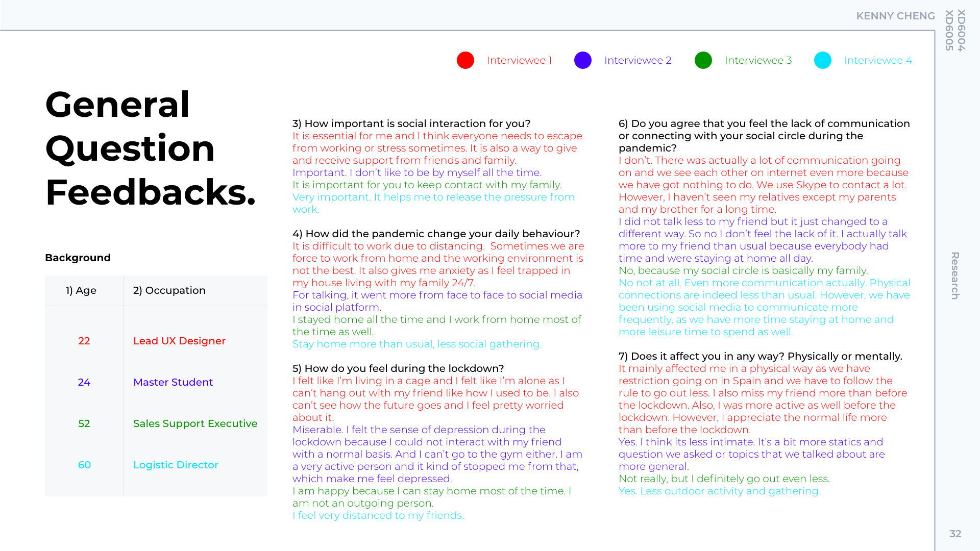Viewport: 980px width, 551px height.
Task: Click answer 'It is important for you to keep contact'
Action: pyautogui.click(x=427, y=185)
